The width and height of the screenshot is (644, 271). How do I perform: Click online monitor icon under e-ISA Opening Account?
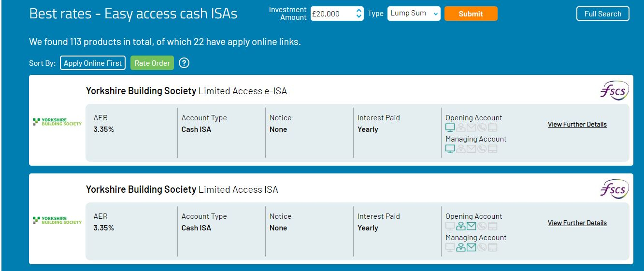point(450,128)
